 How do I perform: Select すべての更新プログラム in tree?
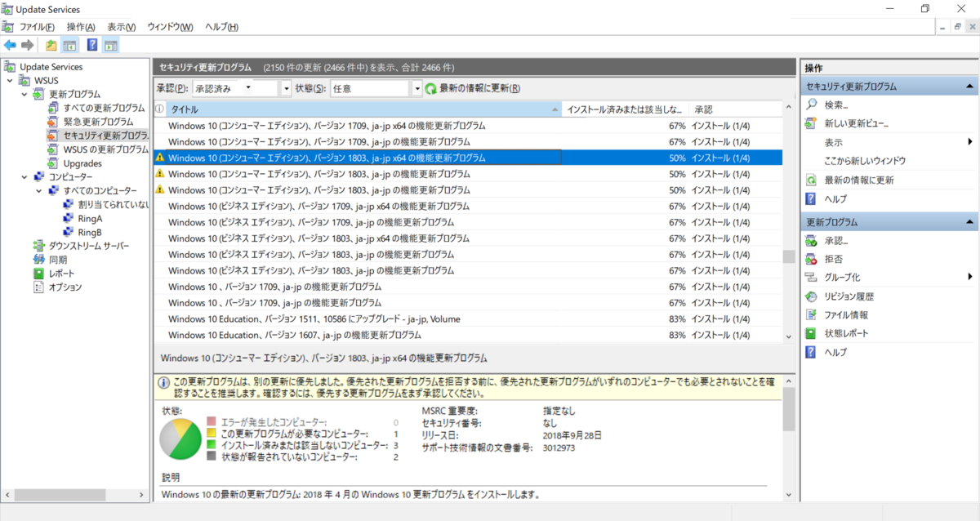pyautogui.click(x=104, y=108)
